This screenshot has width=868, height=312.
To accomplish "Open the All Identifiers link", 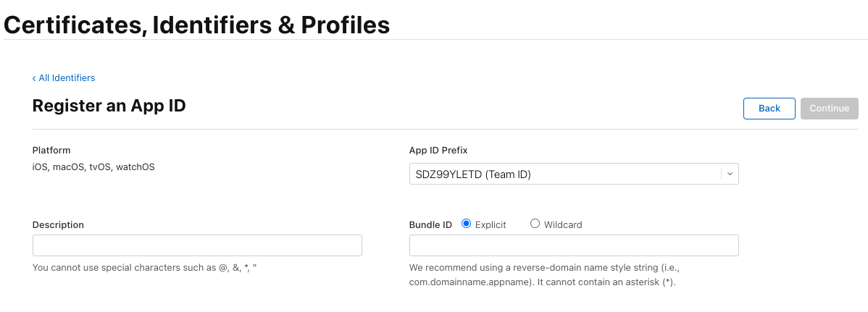I will click(67, 78).
